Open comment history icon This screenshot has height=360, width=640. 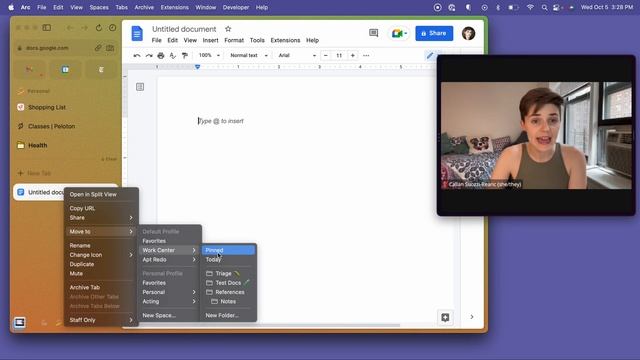point(373,33)
